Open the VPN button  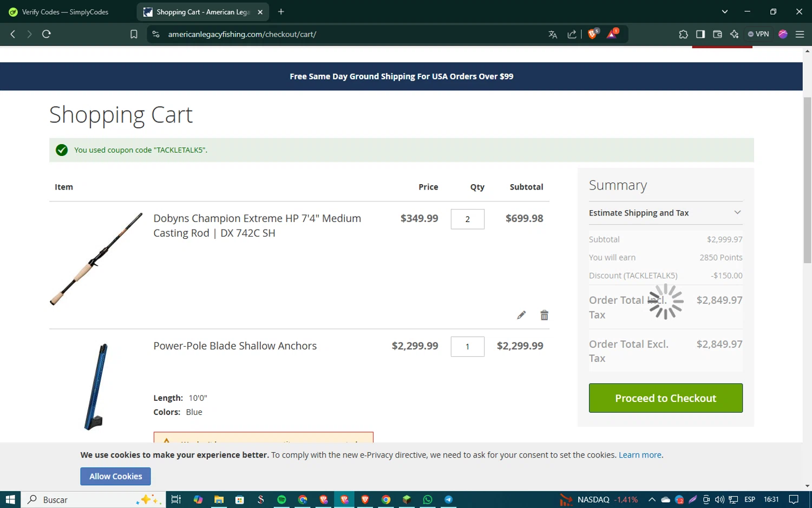click(758, 34)
